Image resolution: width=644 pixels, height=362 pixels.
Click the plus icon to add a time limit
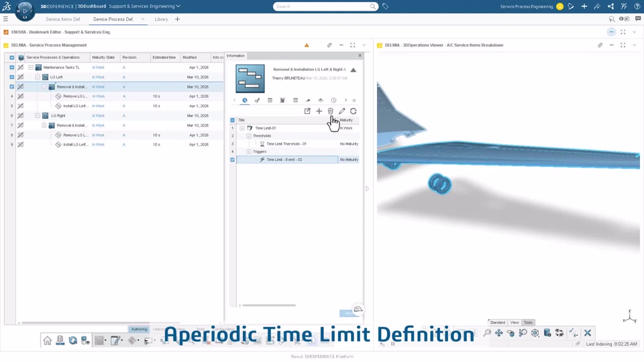(x=319, y=111)
